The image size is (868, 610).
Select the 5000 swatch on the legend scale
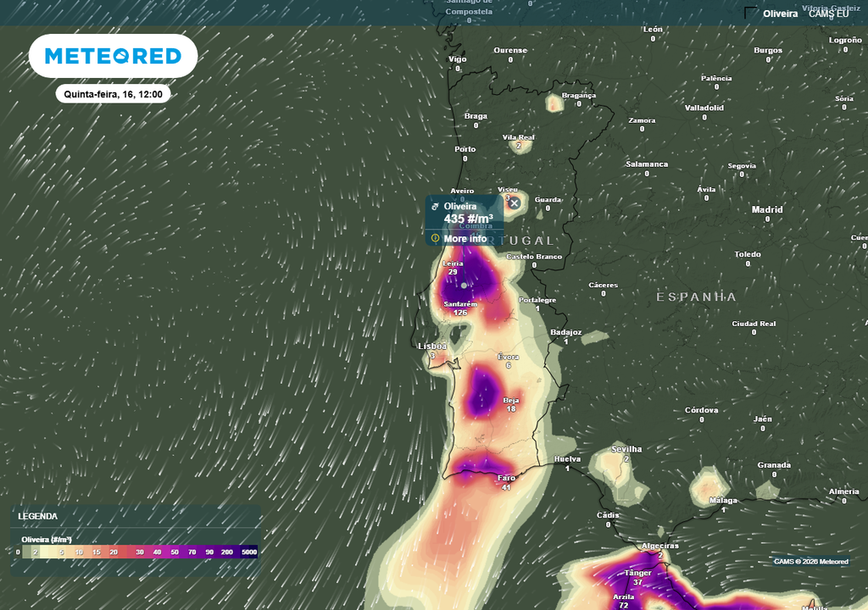[x=248, y=550]
